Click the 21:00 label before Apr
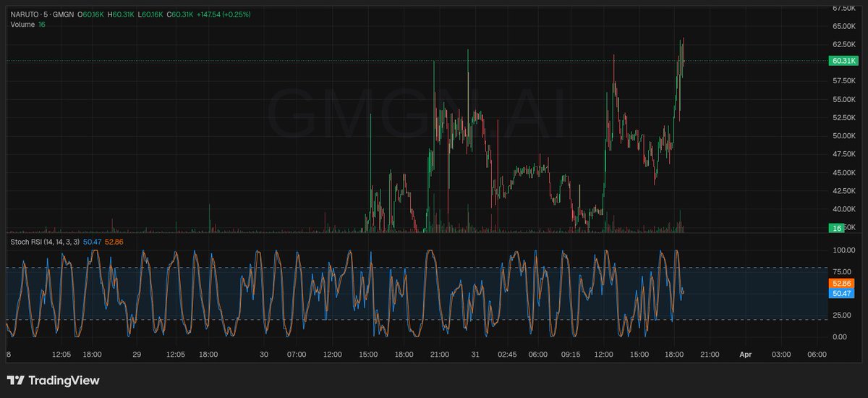The width and height of the screenshot is (868, 398). [709, 355]
